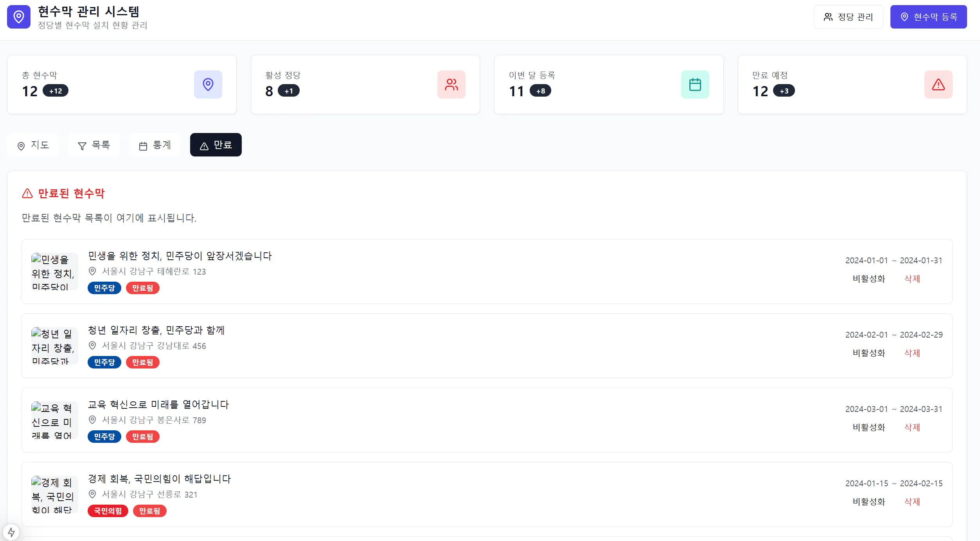This screenshot has width=980, height=541.
Task: Click the lightning bolt icon at bottom left
Action: coord(11,532)
